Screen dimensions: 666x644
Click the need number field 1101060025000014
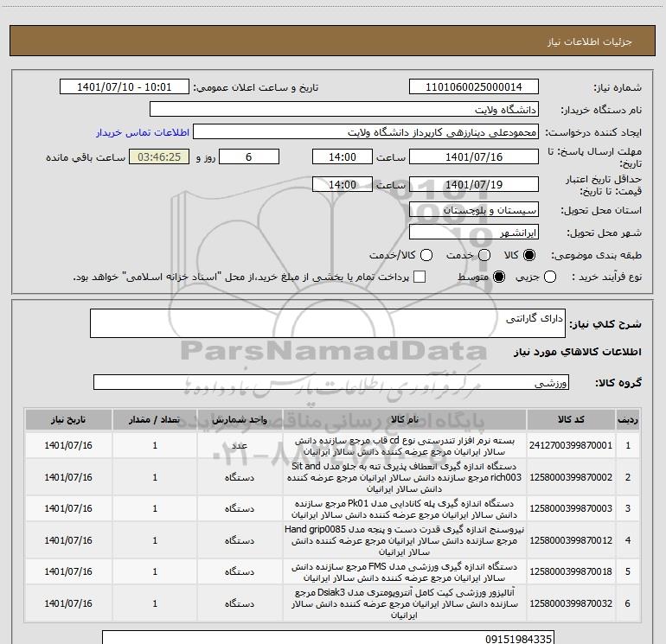coord(474,86)
